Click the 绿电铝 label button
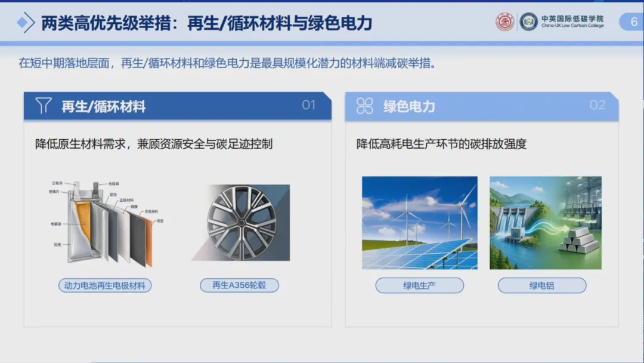This screenshot has height=363, width=644. [x=541, y=285]
